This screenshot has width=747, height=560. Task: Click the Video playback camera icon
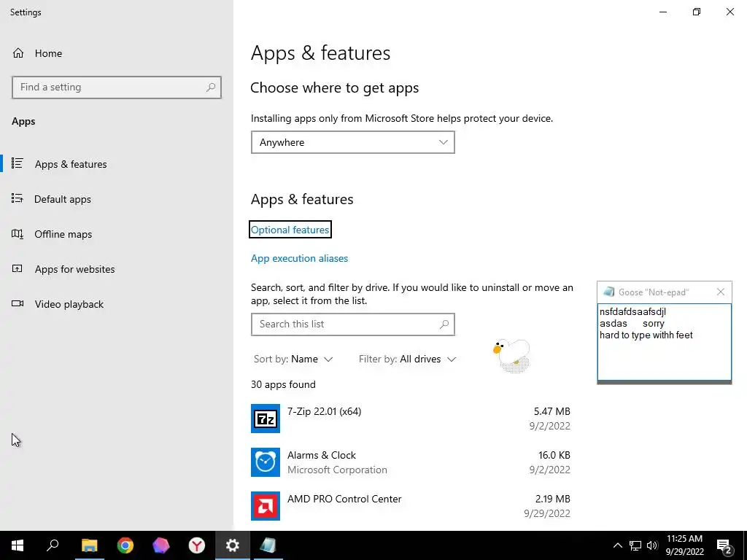click(x=18, y=304)
